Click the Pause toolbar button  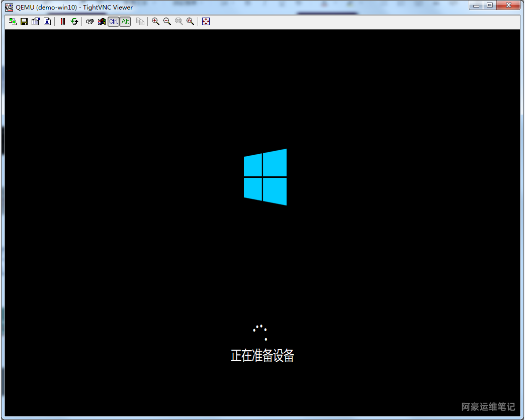pos(63,22)
